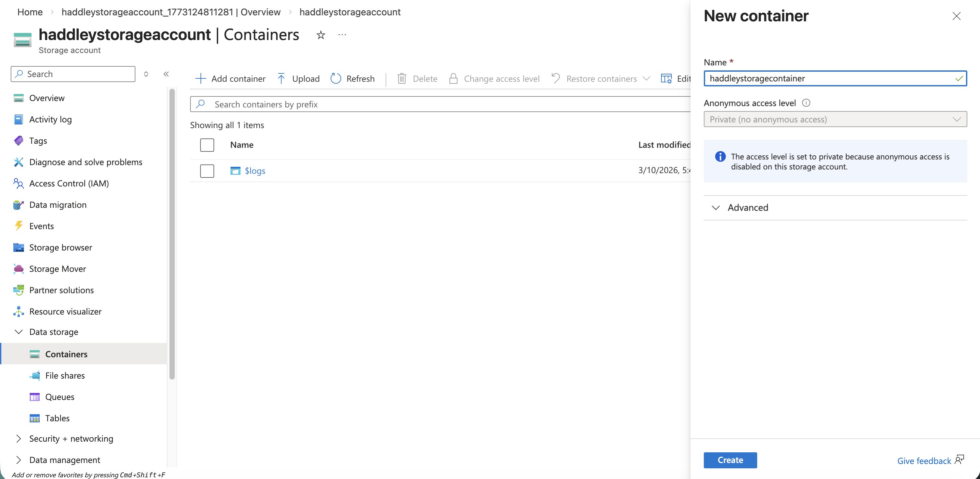Click the Storage browser sidebar icon
The height and width of the screenshot is (479, 980).
tap(18, 247)
